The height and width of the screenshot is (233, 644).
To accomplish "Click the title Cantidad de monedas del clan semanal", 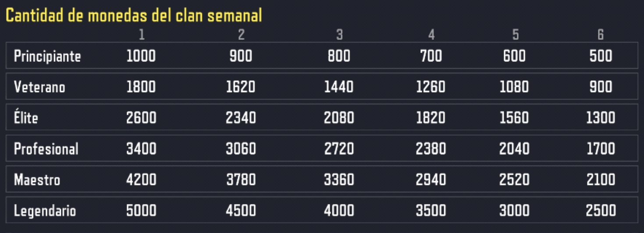I will tap(134, 15).
